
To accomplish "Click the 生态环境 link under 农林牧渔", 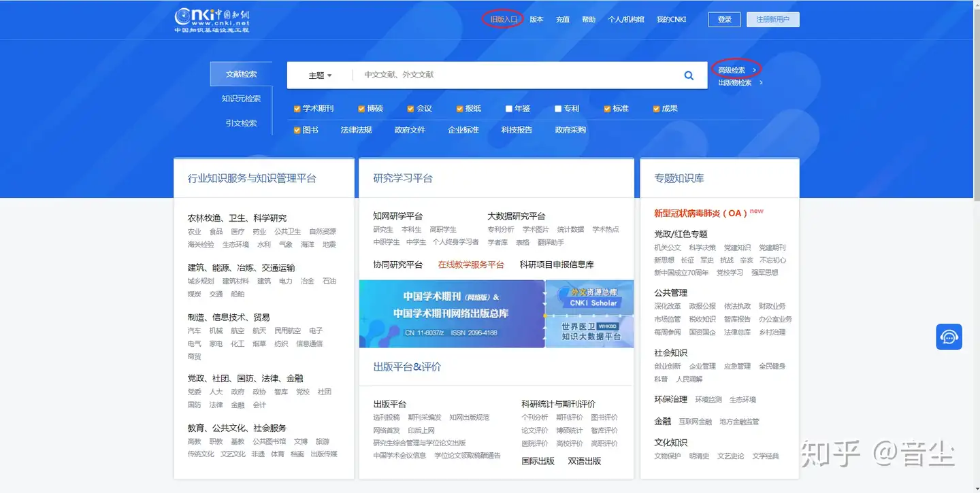I will point(235,245).
